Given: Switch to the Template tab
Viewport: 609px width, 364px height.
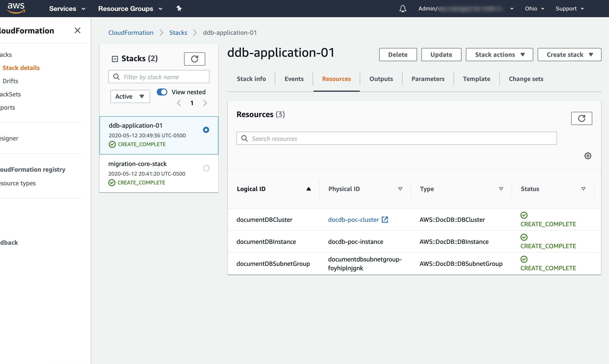Looking at the screenshot, I should pos(476,79).
